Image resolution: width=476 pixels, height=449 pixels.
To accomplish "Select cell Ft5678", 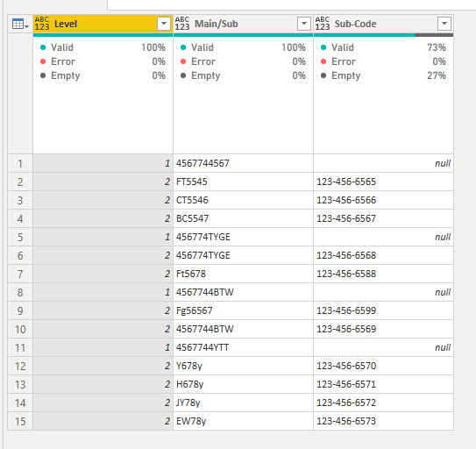I will pyautogui.click(x=243, y=274).
